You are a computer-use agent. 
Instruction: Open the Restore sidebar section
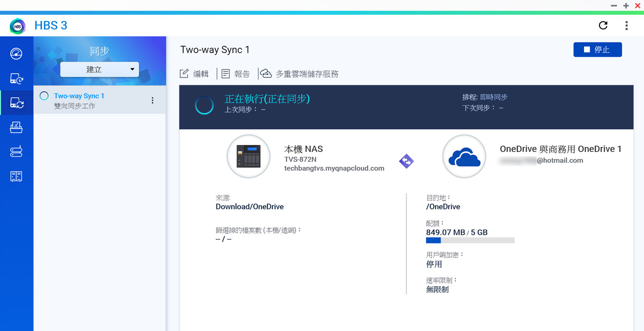pyautogui.click(x=17, y=127)
